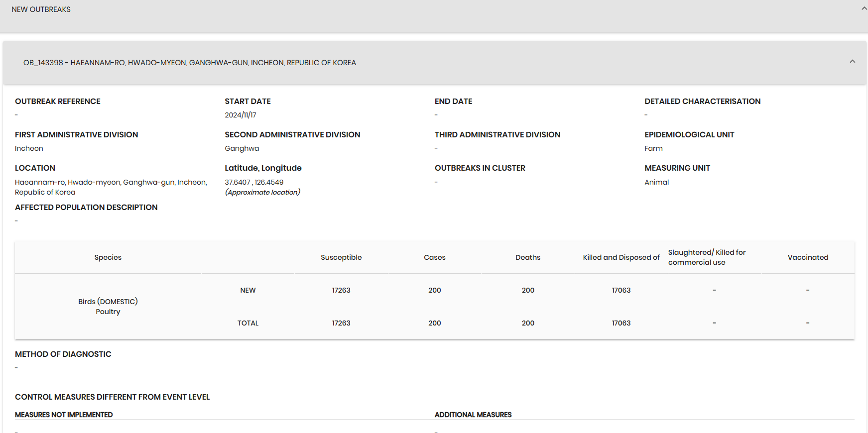Collapse the OB_143398 outbreak panel chevron

[x=853, y=61]
